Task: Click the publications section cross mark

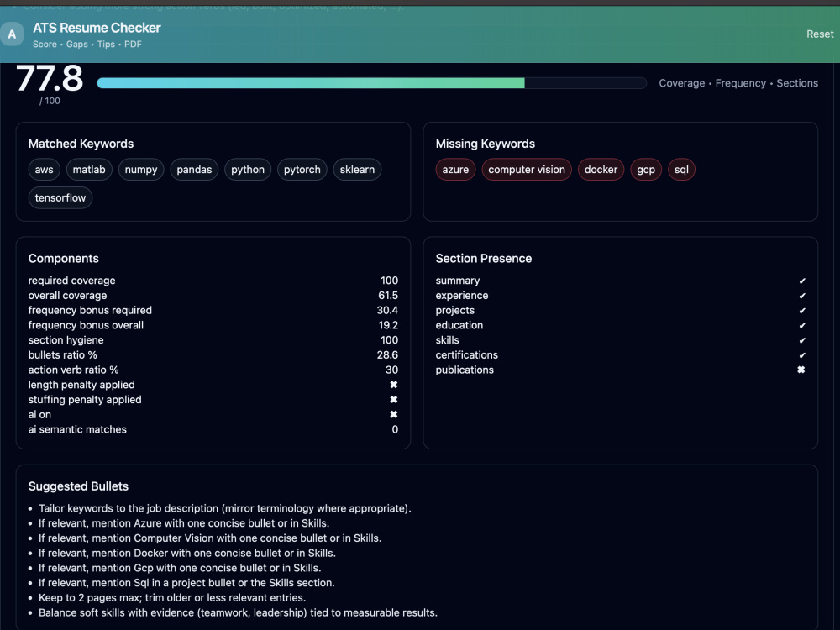Action: pyautogui.click(x=801, y=370)
